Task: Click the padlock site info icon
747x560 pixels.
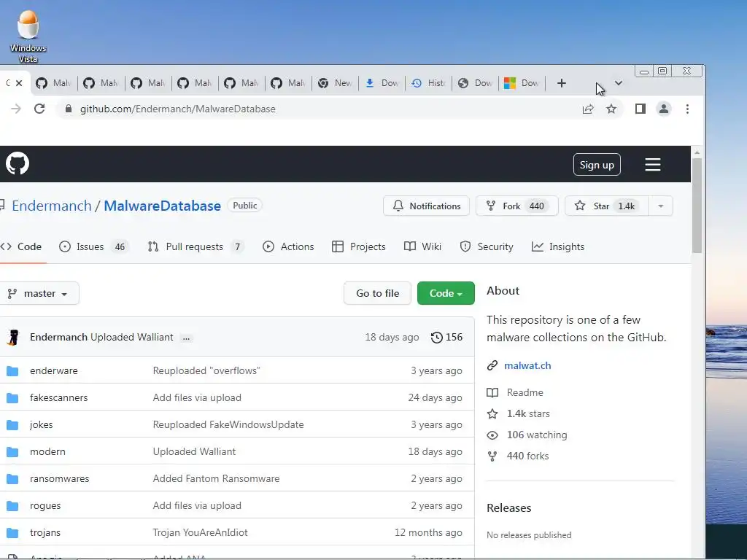Action: pyautogui.click(x=69, y=109)
